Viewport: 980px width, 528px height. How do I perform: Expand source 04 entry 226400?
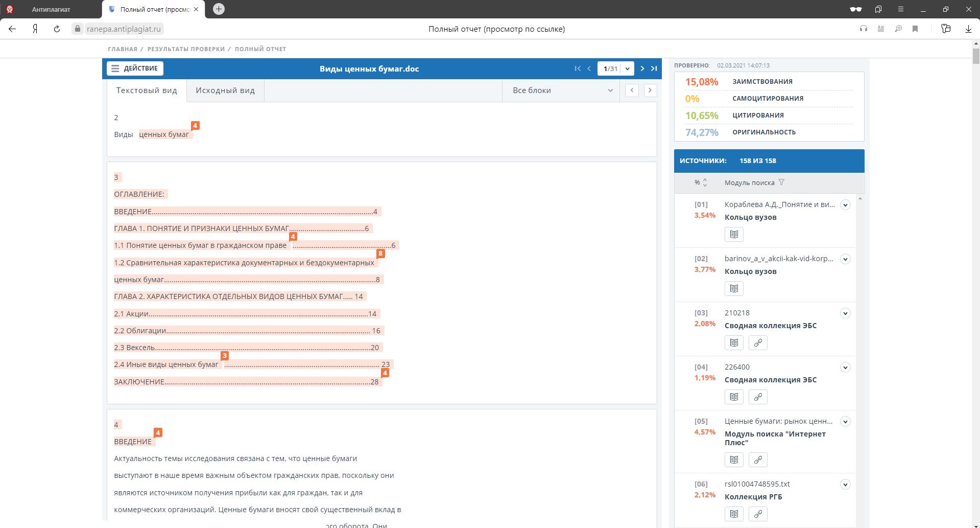(845, 368)
